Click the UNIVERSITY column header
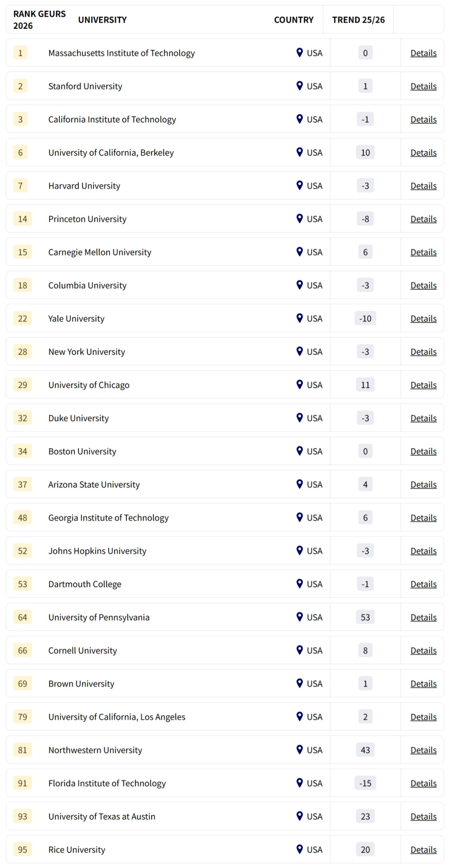This screenshot has width=451, height=868. 102,20
